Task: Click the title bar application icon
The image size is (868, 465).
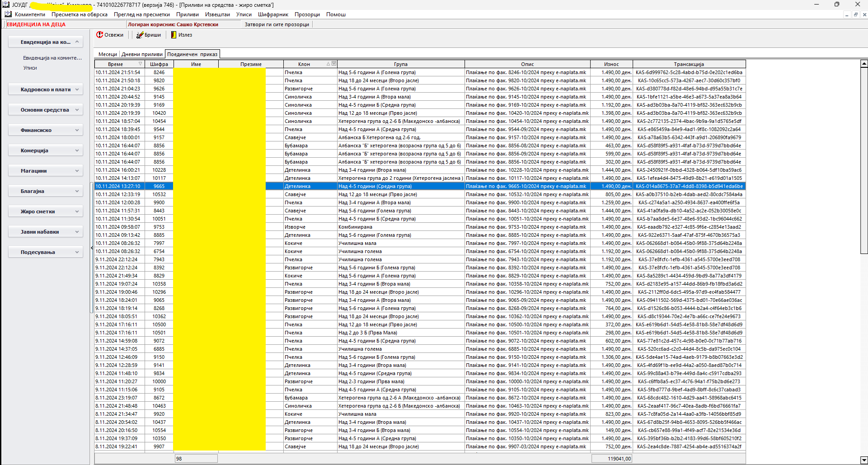Action: tap(6, 5)
